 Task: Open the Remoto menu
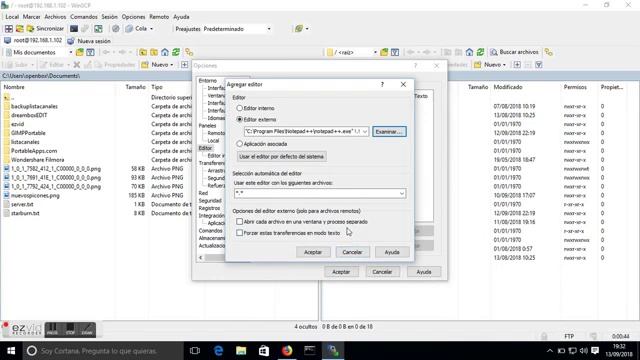[x=159, y=17]
